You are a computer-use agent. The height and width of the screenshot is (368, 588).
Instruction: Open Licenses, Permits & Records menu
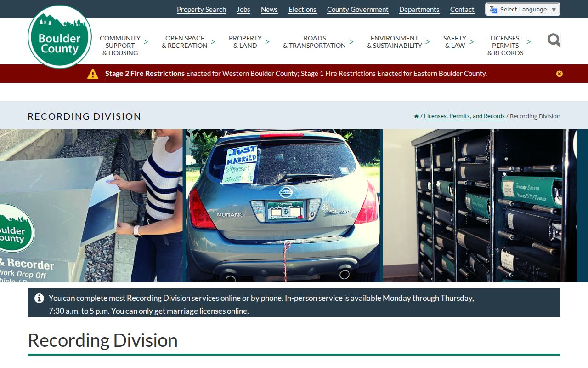pyautogui.click(x=505, y=46)
